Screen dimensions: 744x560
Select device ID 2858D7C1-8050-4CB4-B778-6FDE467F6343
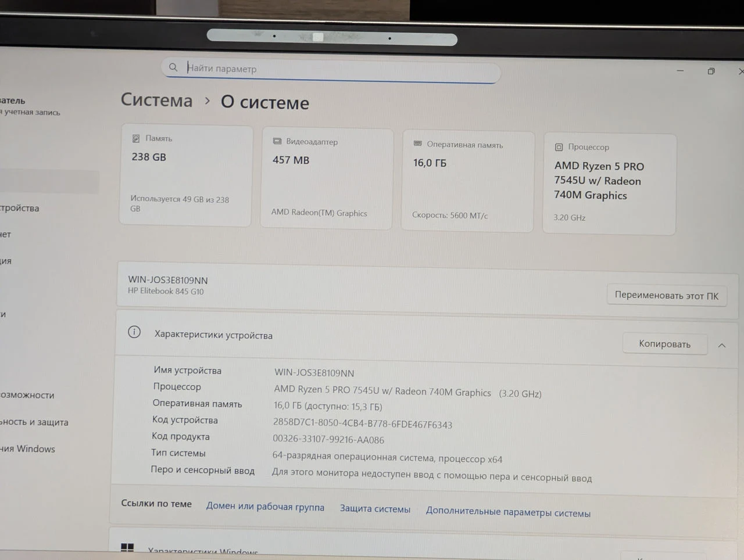(363, 424)
